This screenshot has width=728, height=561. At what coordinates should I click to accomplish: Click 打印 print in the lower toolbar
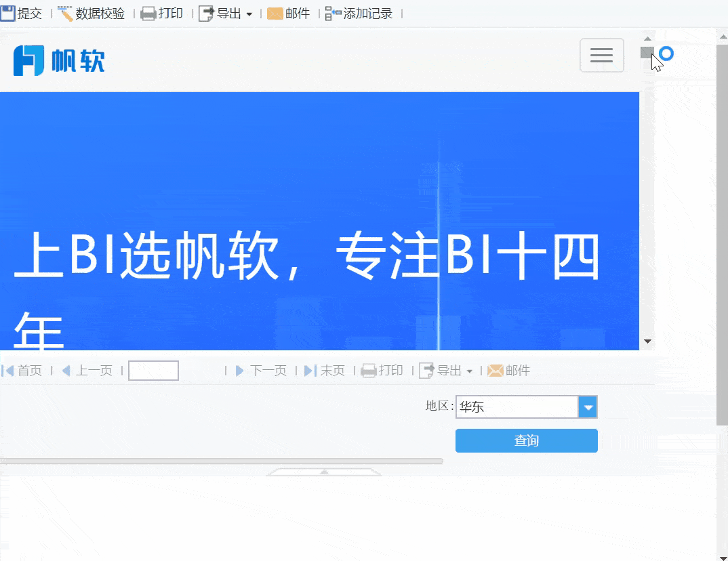pos(382,371)
